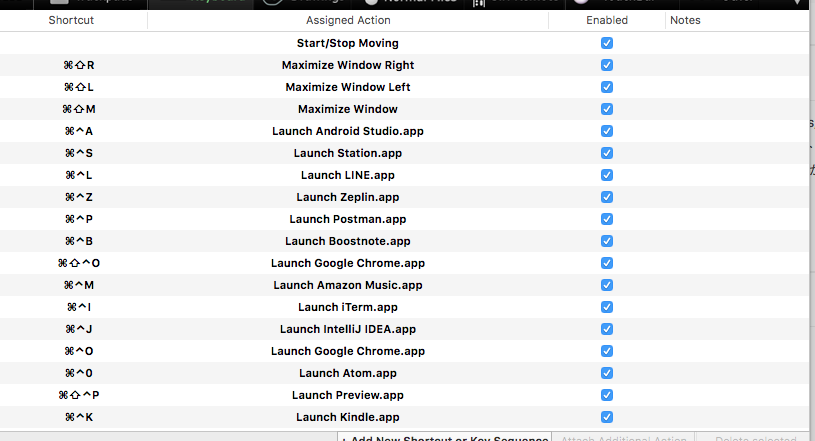Select Launch Zeplin.app action
815x441 pixels.
[348, 197]
